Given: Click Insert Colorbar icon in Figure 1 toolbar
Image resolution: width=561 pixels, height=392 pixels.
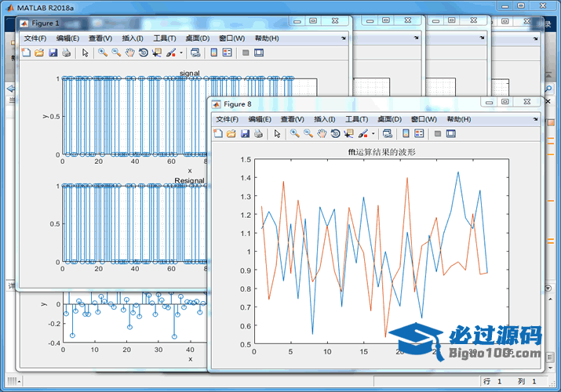Looking at the screenshot, I should tap(214, 53).
